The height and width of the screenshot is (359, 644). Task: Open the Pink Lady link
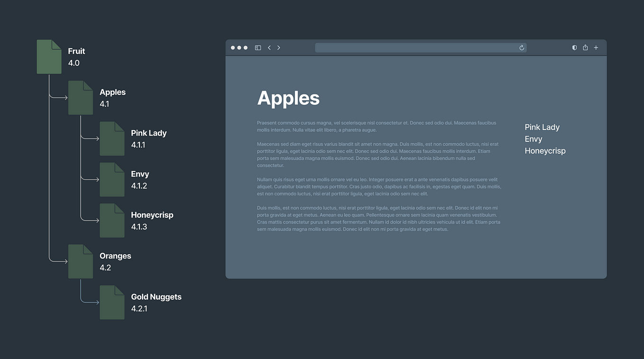tap(542, 127)
